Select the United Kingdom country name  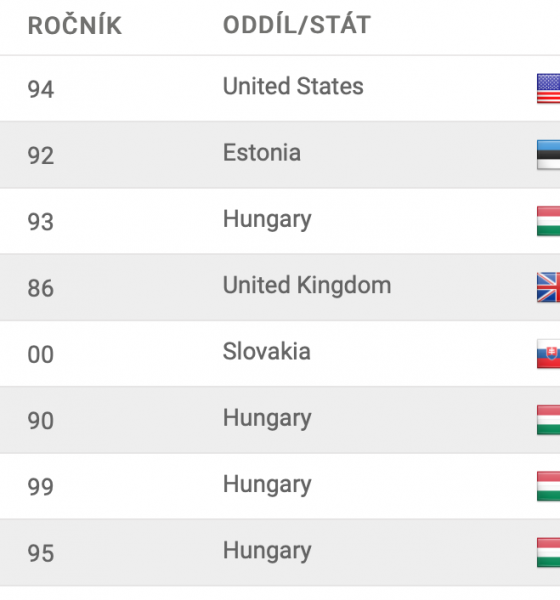[x=307, y=286]
